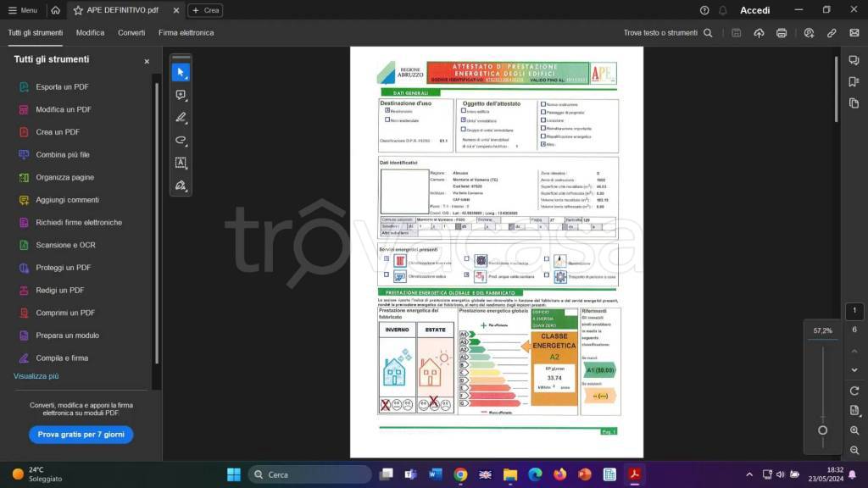Open the search text or tools magnifier
868x488 pixels.
pyautogui.click(x=708, y=33)
